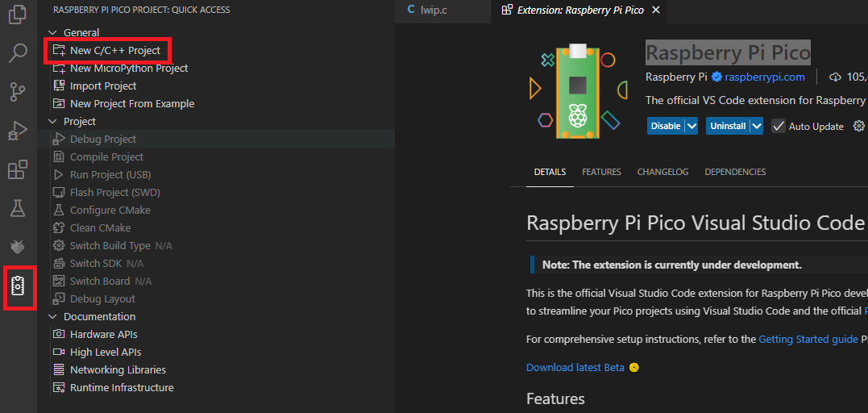Image resolution: width=868 pixels, height=413 pixels.
Task: Click the Switch Board entry
Action: pos(102,281)
